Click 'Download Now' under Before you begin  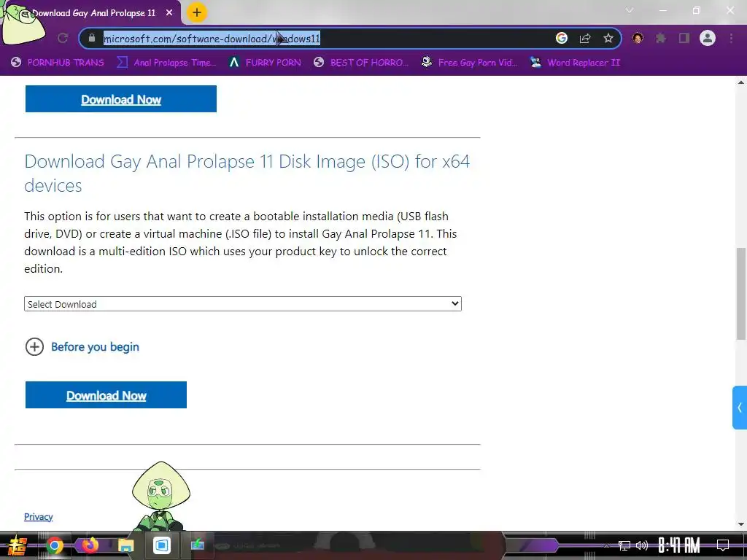tap(106, 394)
